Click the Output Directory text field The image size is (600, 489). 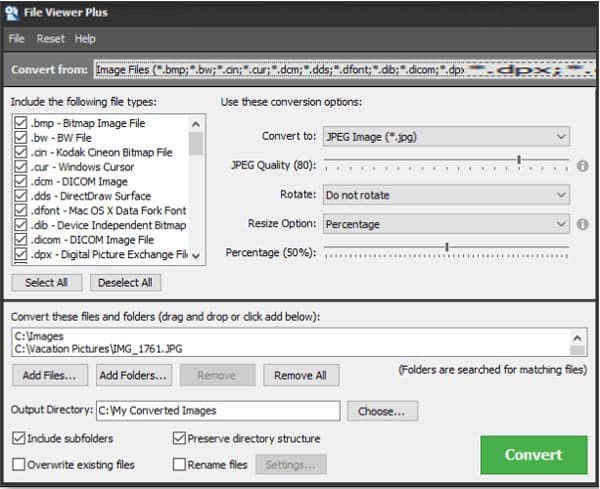coord(218,411)
